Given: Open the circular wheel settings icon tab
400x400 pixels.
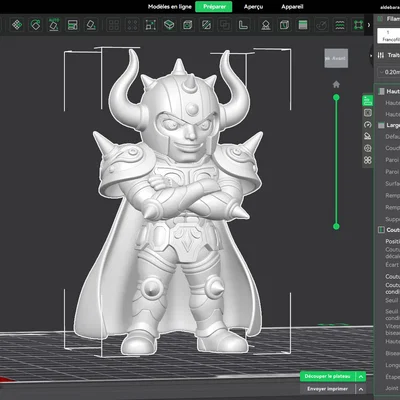Looking at the screenshot, I should 368,148.
